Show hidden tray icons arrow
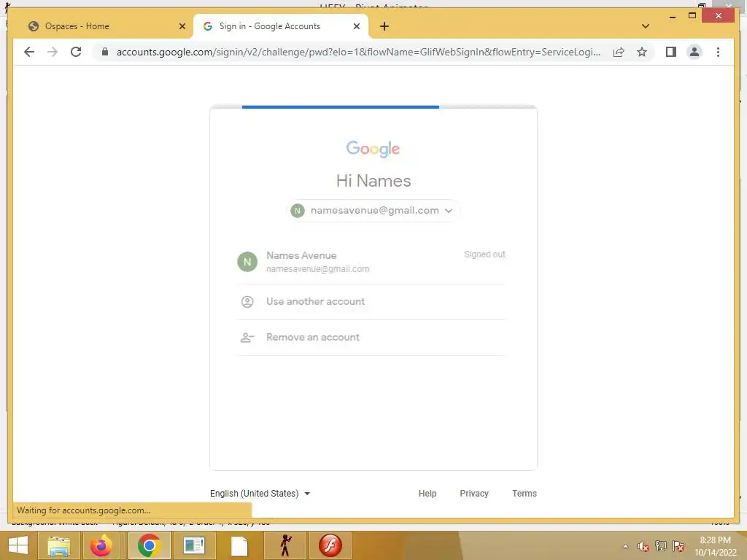This screenshot has height=560, width=747. [625, 546]
